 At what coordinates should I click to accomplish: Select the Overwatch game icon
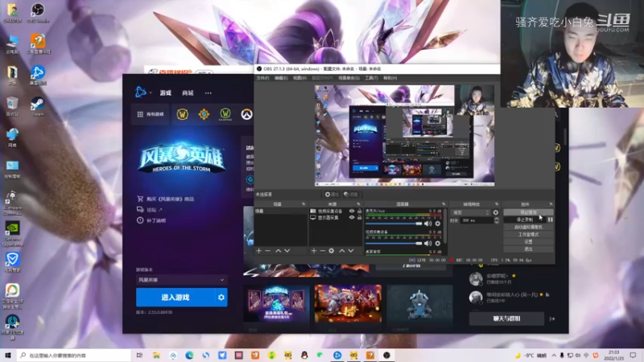(246, 114)
